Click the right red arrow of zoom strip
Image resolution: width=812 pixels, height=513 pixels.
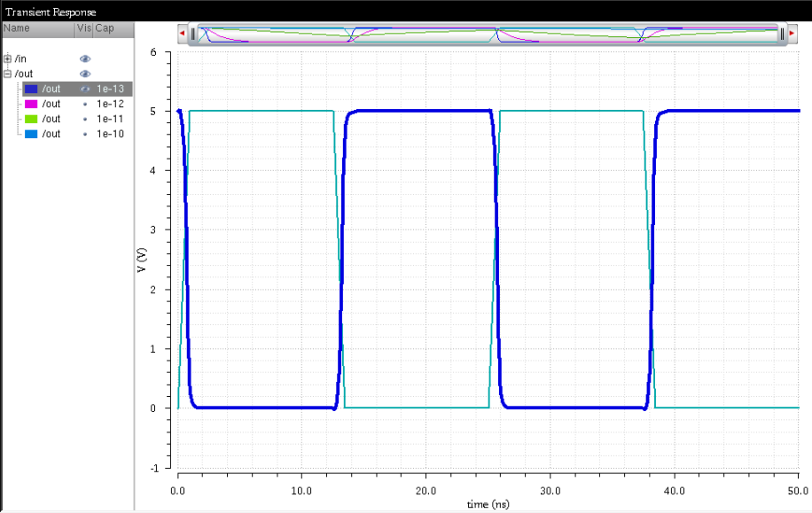(792, 34)
